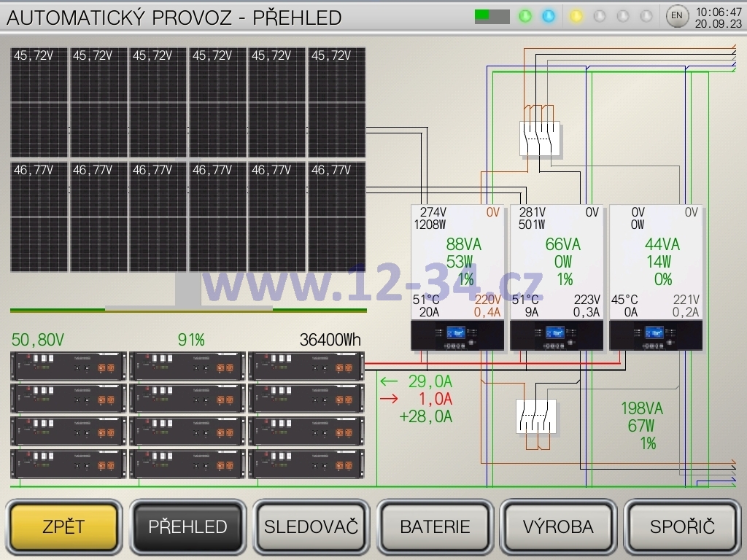Toggle the breaker switch above the inverters
The width and height of the screenshot is (747, 560).
point(540,139)
